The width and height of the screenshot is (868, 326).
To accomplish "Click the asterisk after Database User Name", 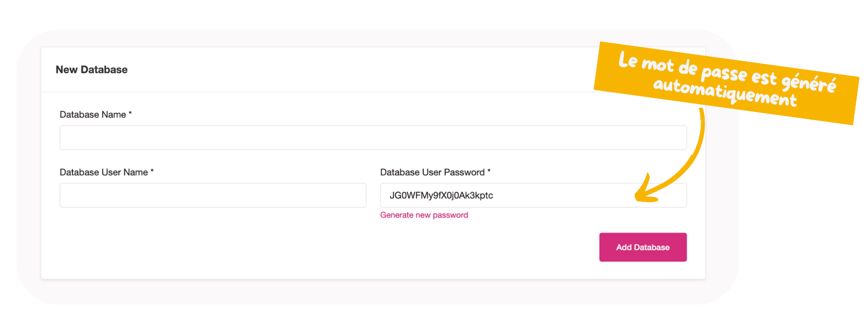I will click(152, 171).
